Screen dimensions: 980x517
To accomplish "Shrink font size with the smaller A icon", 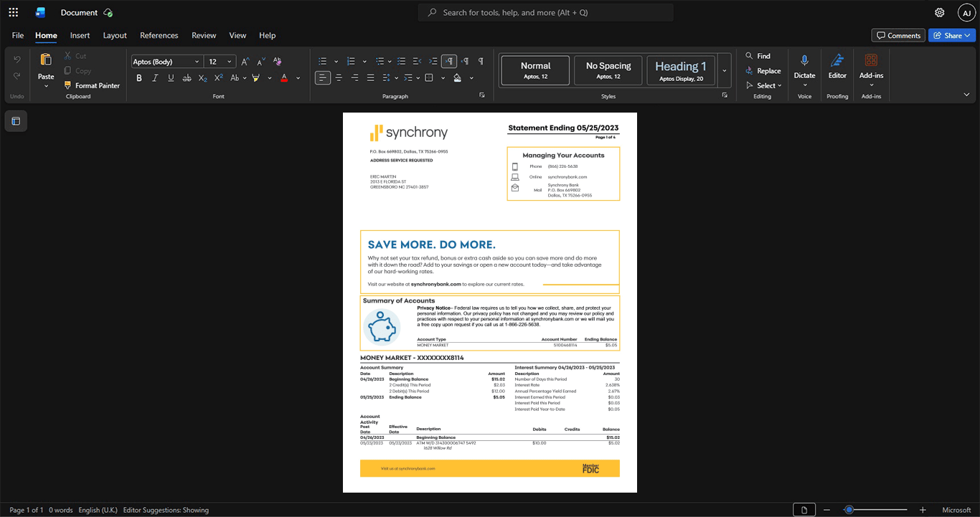I will [x=261, y=62].
